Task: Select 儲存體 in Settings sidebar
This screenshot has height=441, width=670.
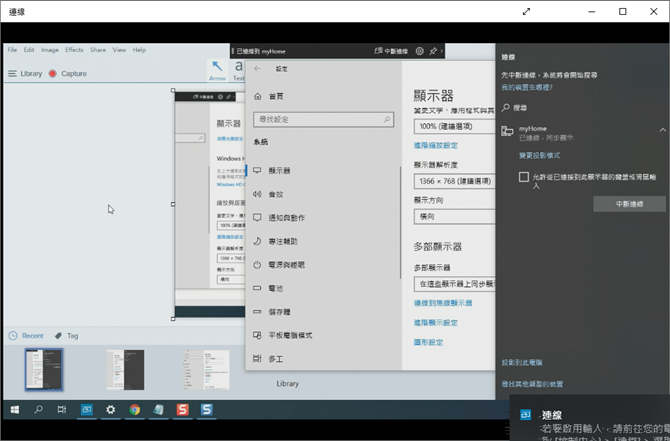Action: point(323,312)
